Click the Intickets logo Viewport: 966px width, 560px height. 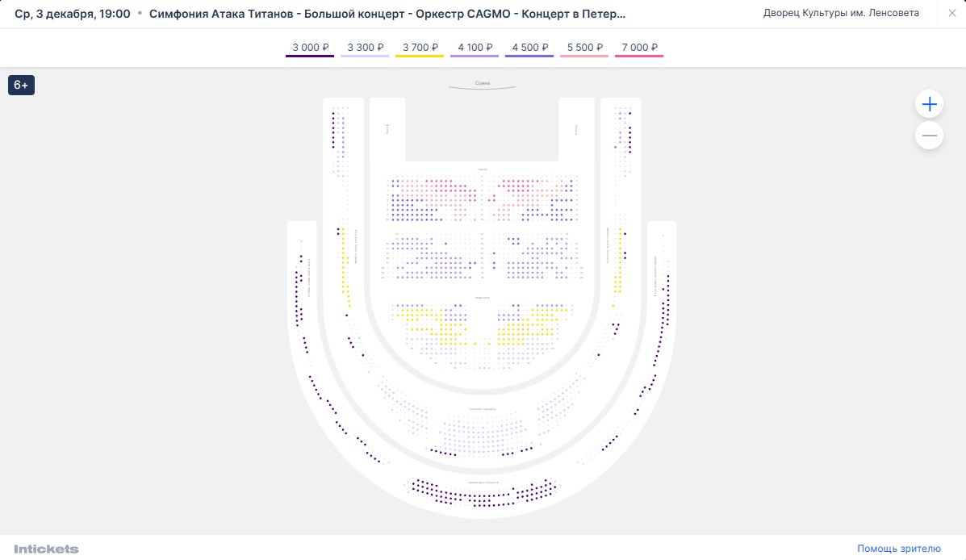(46, 549)
